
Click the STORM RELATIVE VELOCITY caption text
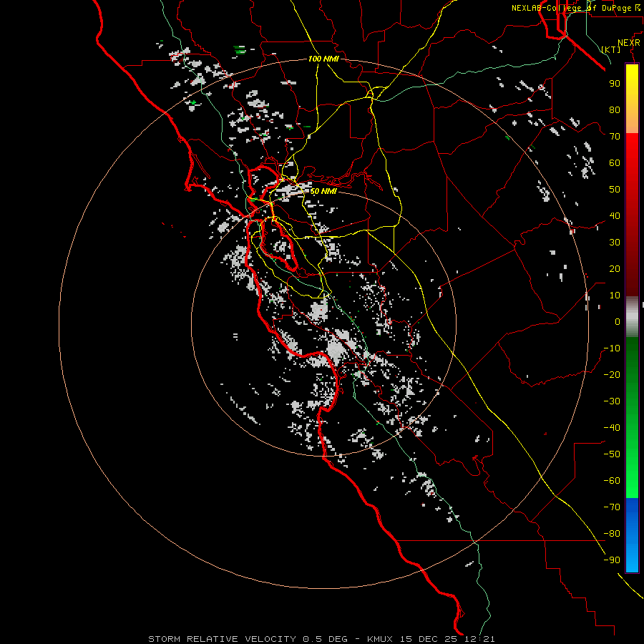pyautogui.click(x=321, y=639)
